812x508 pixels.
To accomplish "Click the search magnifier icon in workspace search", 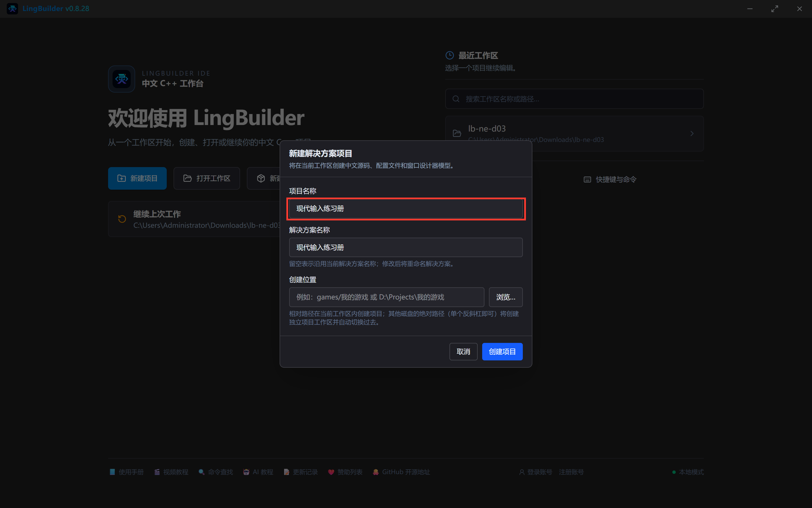I will click(x=456, y=99).
